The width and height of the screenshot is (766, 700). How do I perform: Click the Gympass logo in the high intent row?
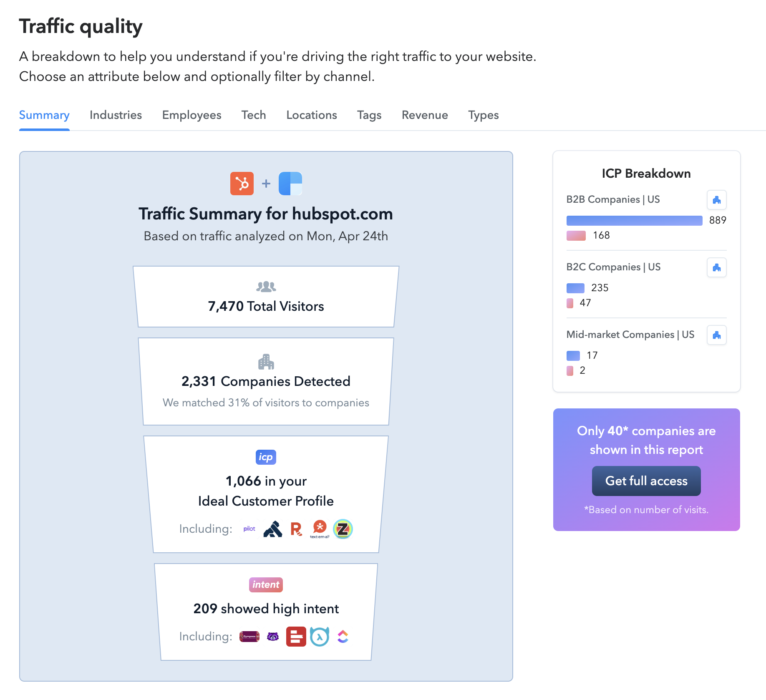coord(249,637)
